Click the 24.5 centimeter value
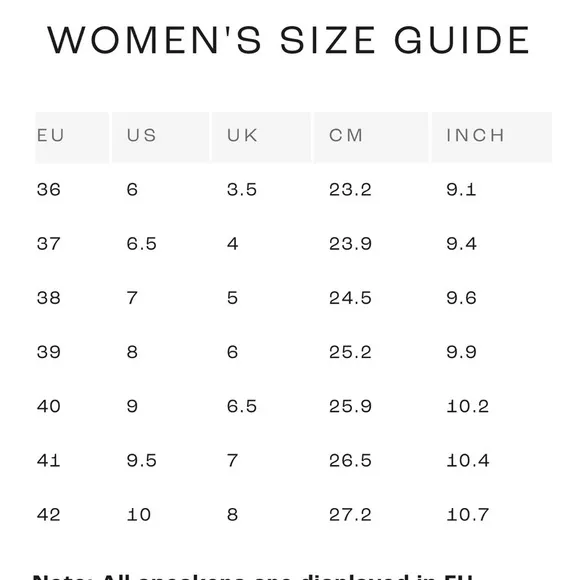Screen dimensions: 580x580 350,298
